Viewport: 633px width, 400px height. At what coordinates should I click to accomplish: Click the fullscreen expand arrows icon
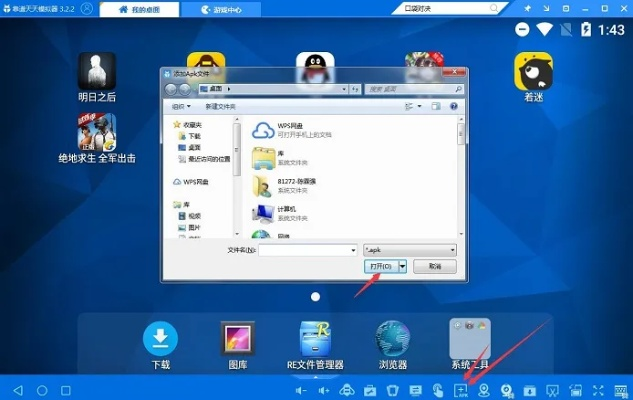click(598, 390)
